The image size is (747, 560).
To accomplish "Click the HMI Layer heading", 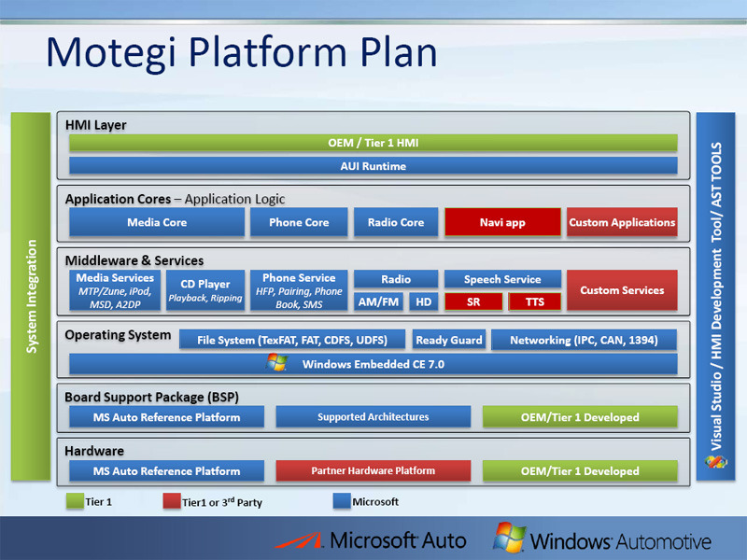I will (x=96, y=125).
